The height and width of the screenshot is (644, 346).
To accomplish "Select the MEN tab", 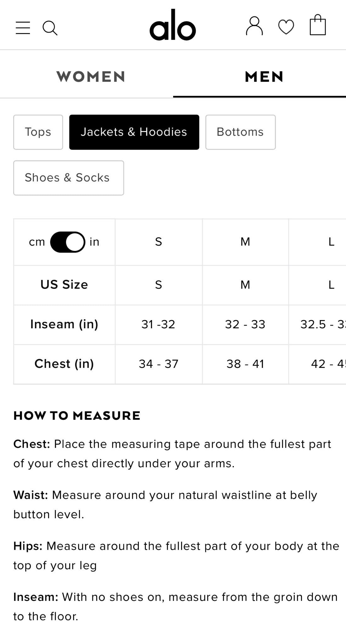I will 264,77.
